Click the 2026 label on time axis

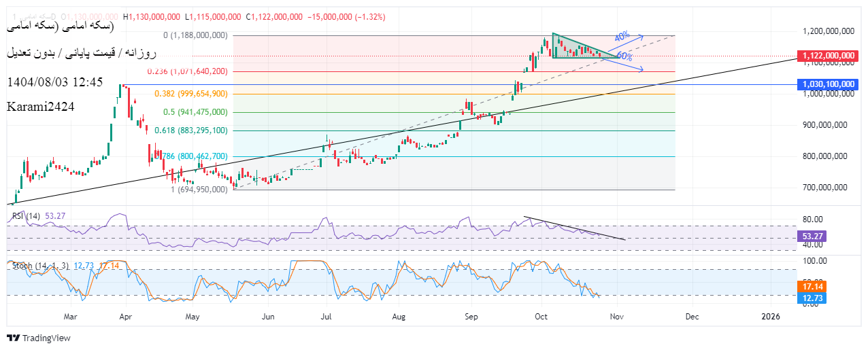click(771, 317)
